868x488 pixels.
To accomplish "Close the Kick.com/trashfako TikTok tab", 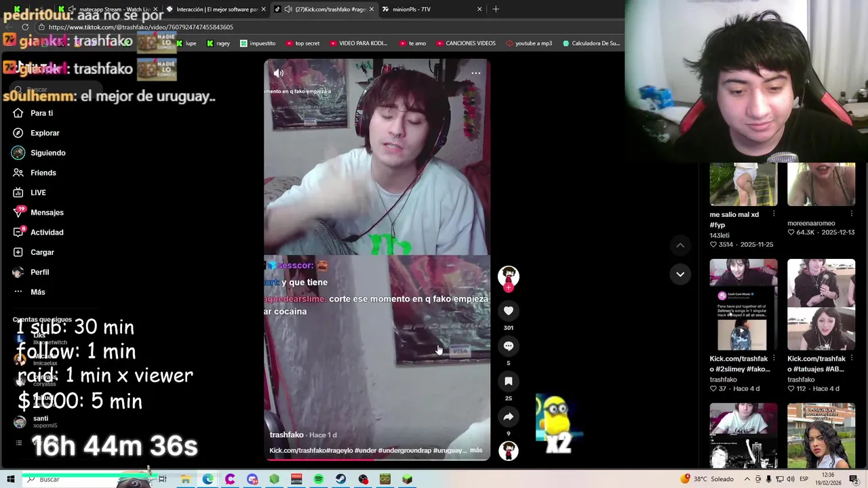I will point(371,9).
